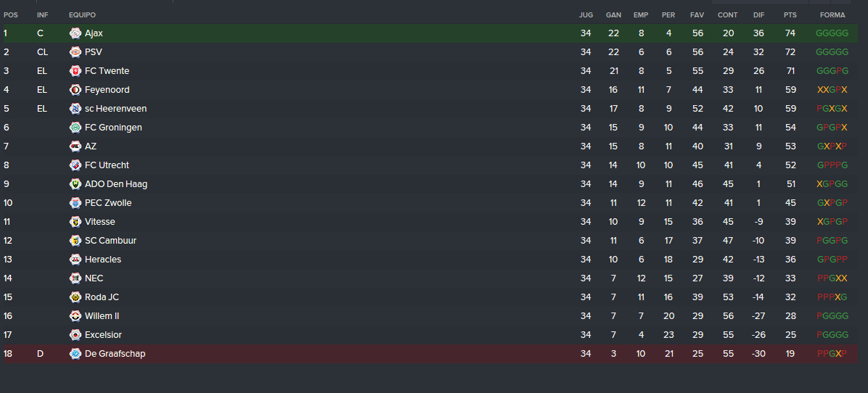Click the AZ club crest icon
This screenshot has width=868, height=393.
75,146
